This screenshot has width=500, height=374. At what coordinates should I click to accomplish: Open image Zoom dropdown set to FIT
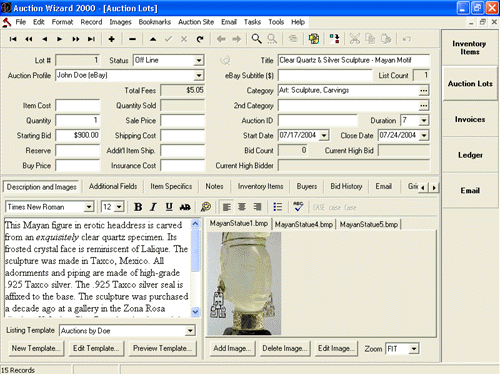(x=414, y=349)
